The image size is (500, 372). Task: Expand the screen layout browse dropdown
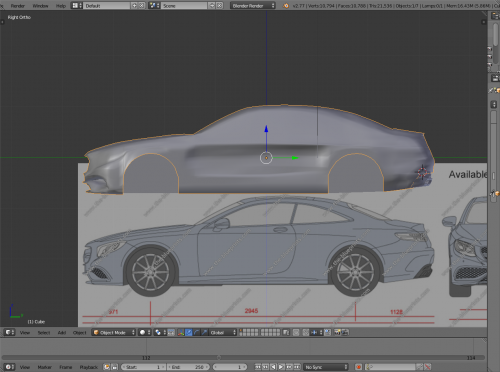77,6
